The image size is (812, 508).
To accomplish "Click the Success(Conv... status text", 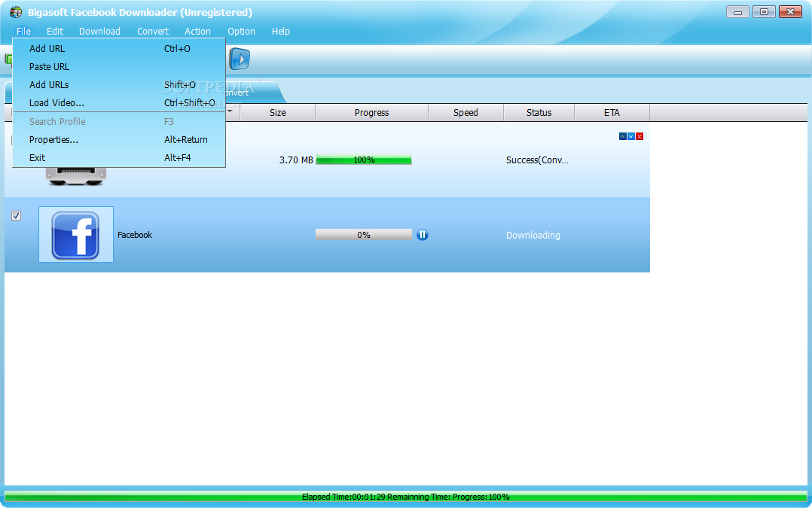I will (x=537, y=160).
